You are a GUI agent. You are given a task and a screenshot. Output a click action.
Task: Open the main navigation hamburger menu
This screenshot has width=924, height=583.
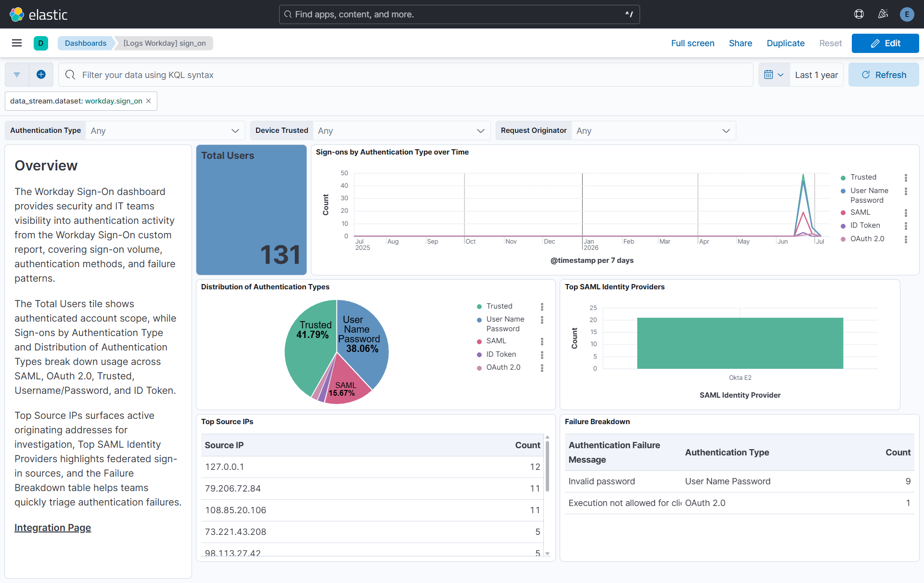[x=17, y=43]
